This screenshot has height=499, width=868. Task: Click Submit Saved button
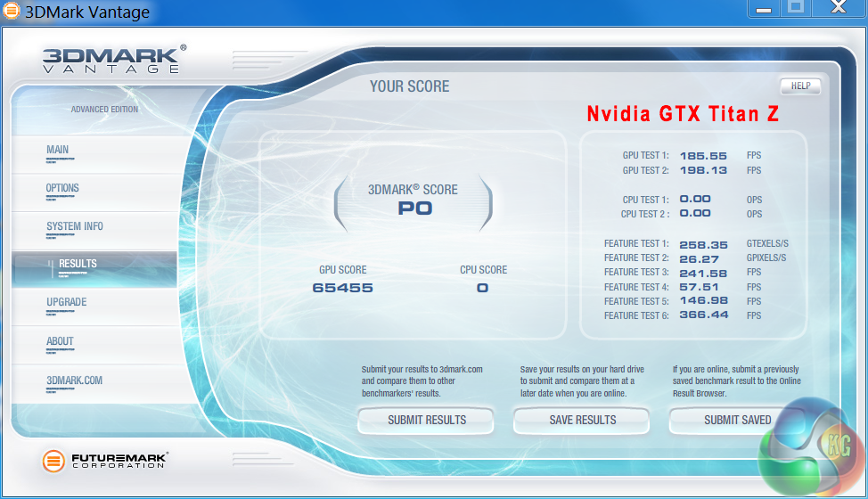tap(737, 421)
